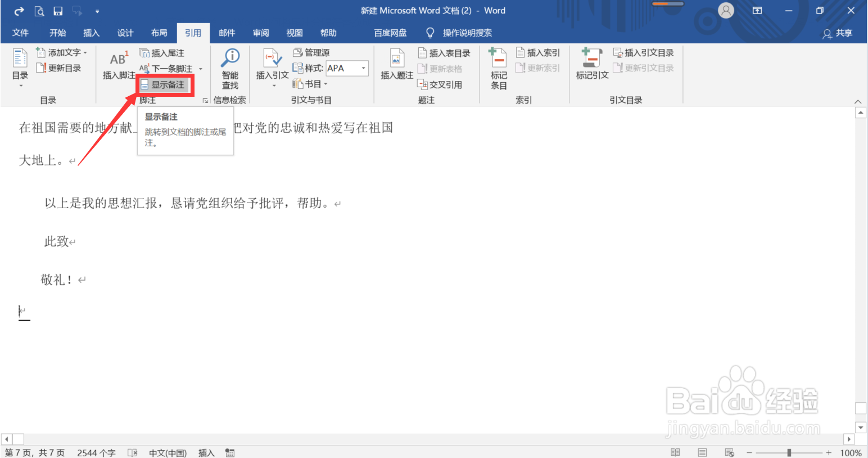Open the user account avatar
868x458 pixels.
click(x=726, y=11)
